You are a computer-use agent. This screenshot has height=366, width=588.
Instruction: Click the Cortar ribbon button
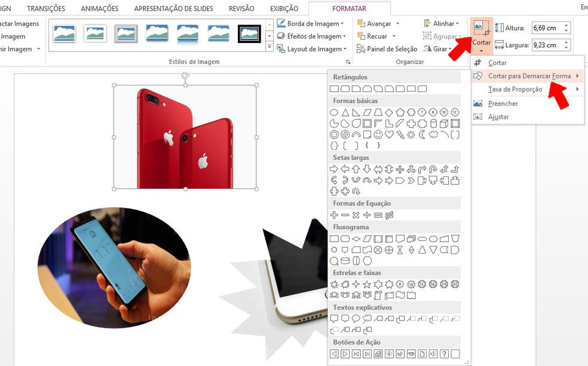481,36
